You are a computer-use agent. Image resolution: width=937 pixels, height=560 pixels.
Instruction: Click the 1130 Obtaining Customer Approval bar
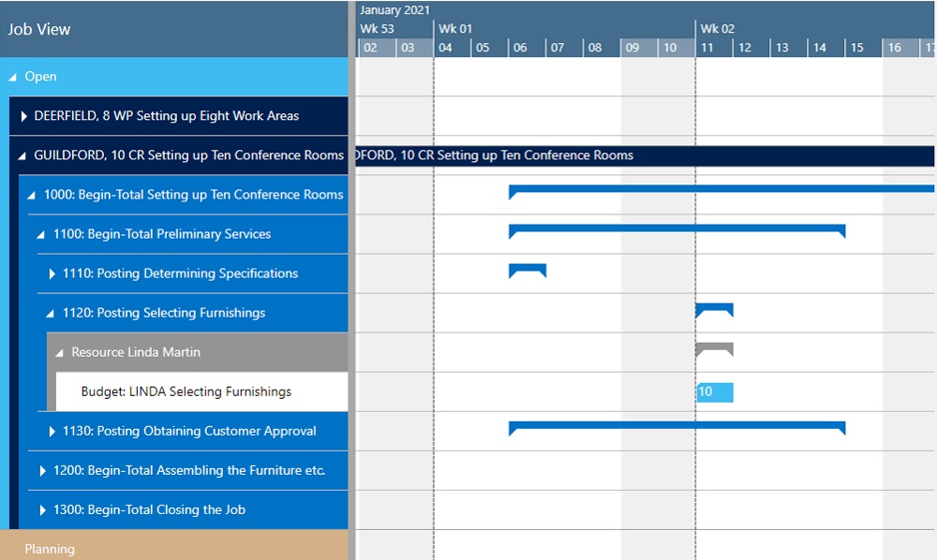click(x=677, y=427)
